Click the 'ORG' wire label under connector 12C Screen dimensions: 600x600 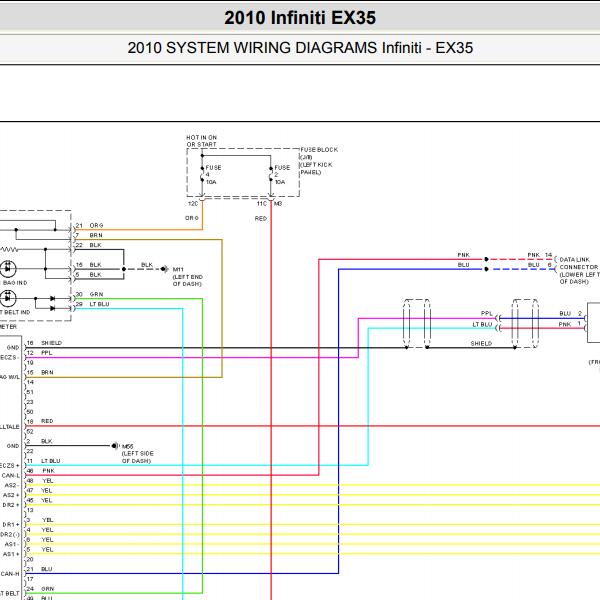192,218
